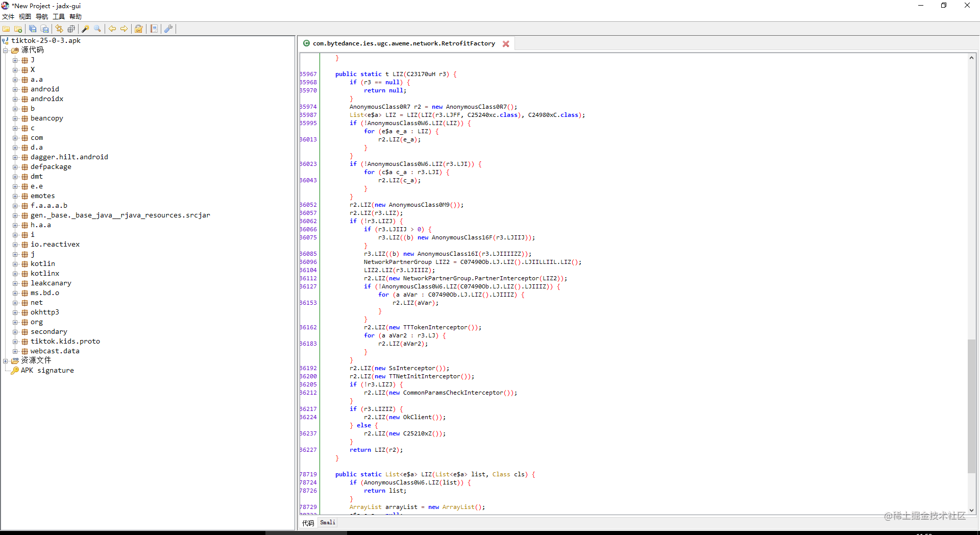
Task: Expand the 资源文件 tree node
Action: pos(6,361)
